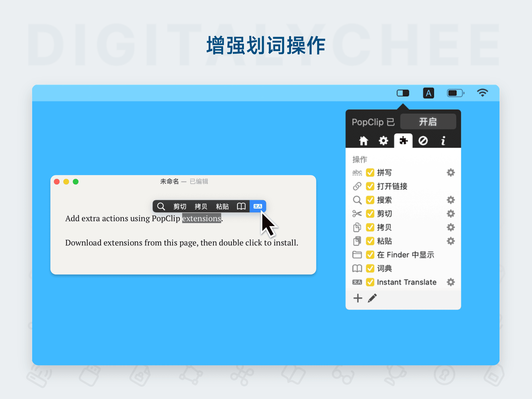Image resolution: width=532 pixels, height=399 pixels.
Task: Uncheck the Instant Translate checkbox
Action: click(x=370, y=282)
